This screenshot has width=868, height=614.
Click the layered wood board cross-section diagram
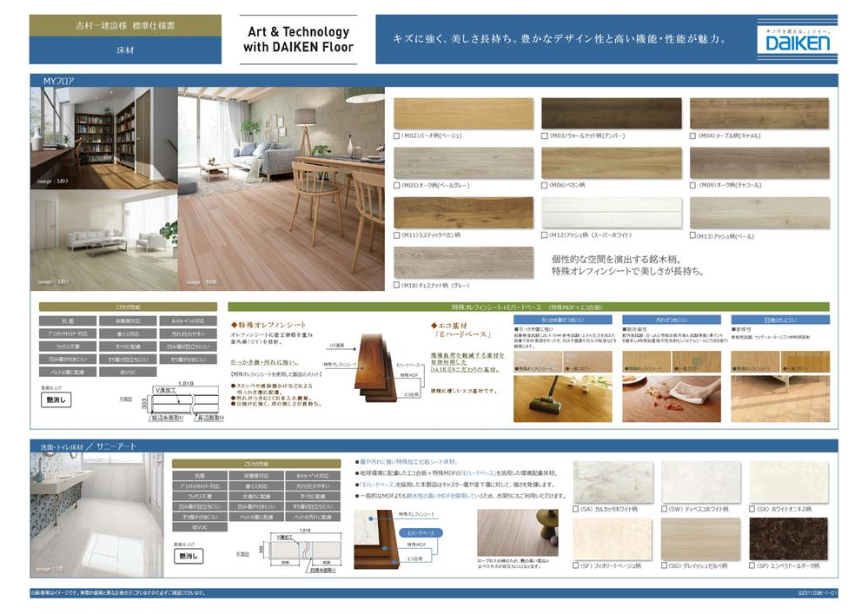click(376, 367)
